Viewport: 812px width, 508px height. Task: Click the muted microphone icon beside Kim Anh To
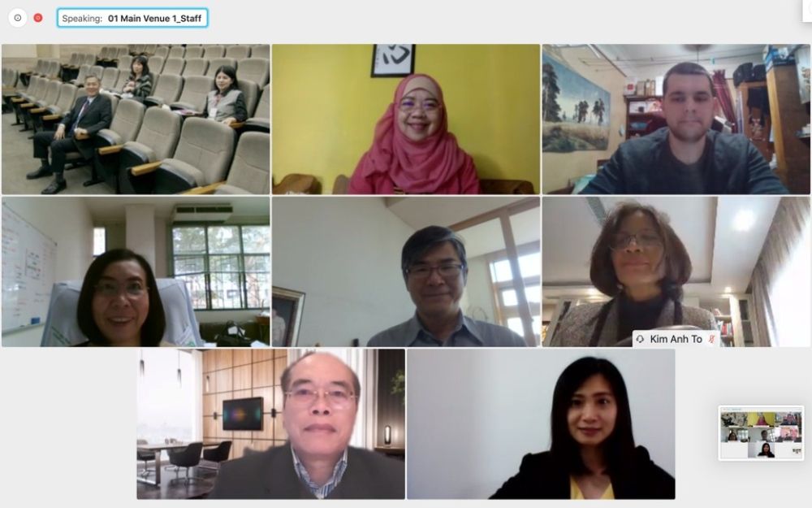(x=713, y=339)
